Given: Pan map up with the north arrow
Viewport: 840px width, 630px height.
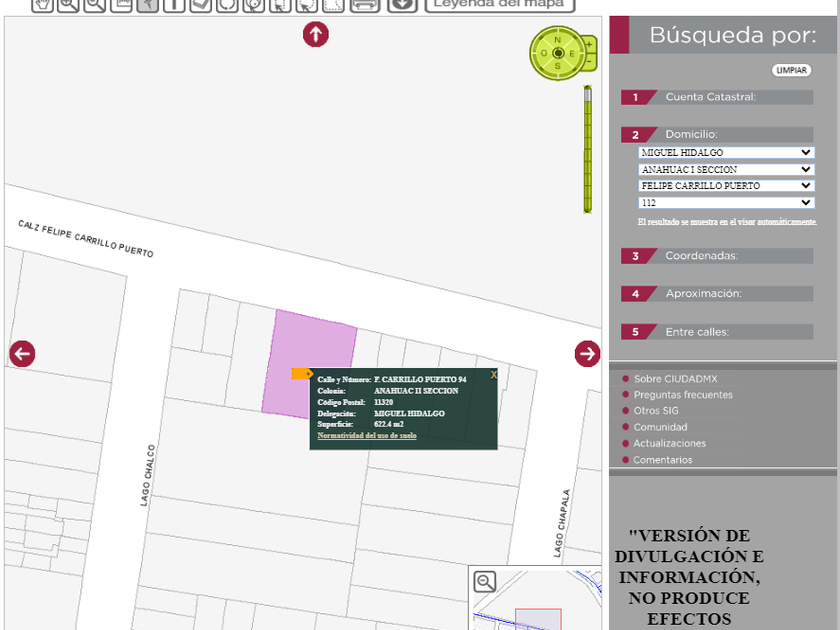Looking at the screenshot, I should click(x=316, y=34).
